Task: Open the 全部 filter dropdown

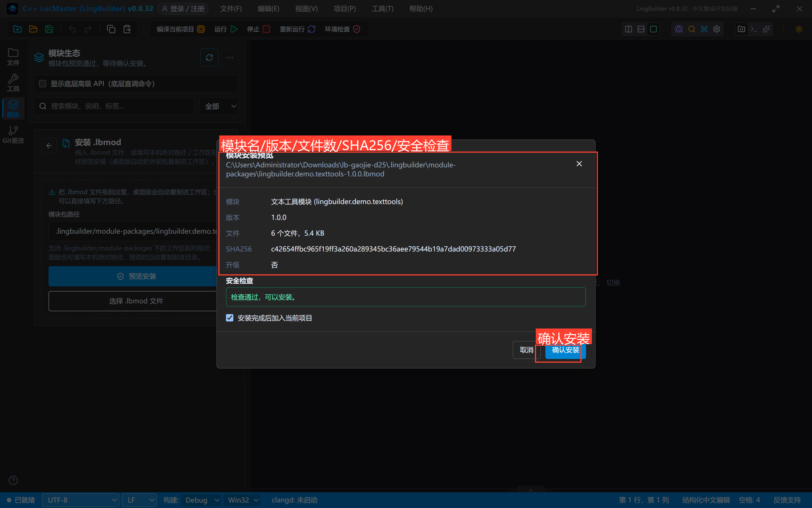Action: point(219,106)
